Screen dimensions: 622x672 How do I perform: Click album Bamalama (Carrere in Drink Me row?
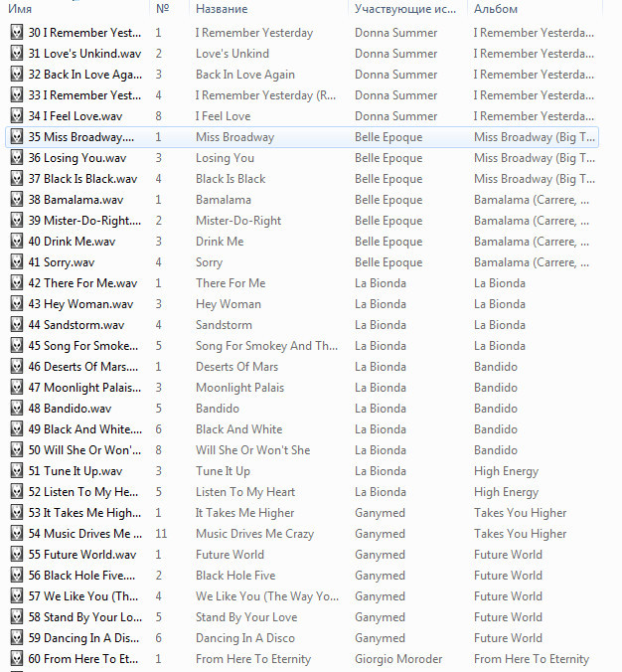[532, 242]
